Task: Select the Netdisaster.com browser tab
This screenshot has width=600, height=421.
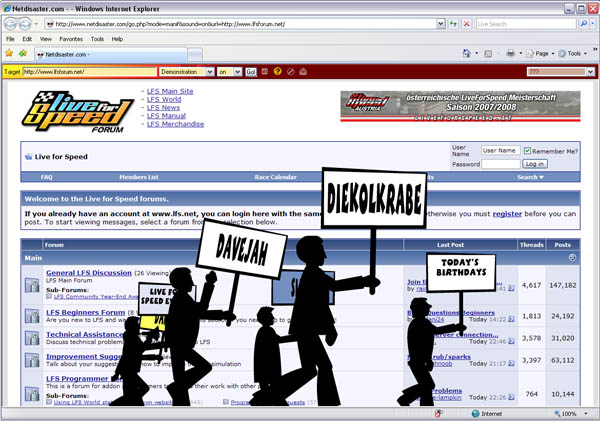Action: [x=110, y=54]
